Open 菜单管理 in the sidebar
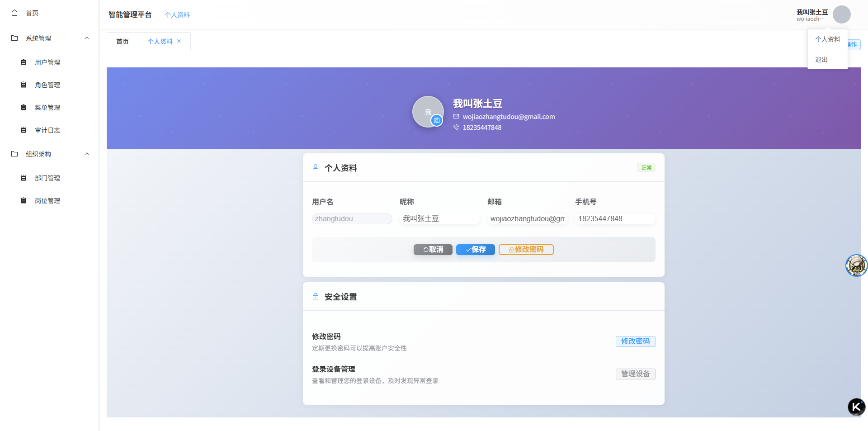868x431 pixels. [x=47, y=107]
